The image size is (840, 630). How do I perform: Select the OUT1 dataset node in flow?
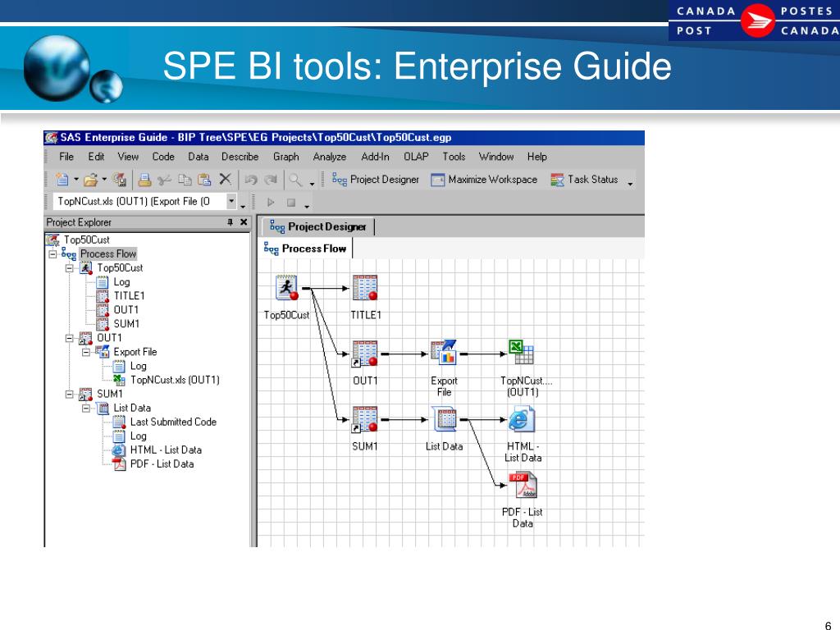(x=364, y=354)
